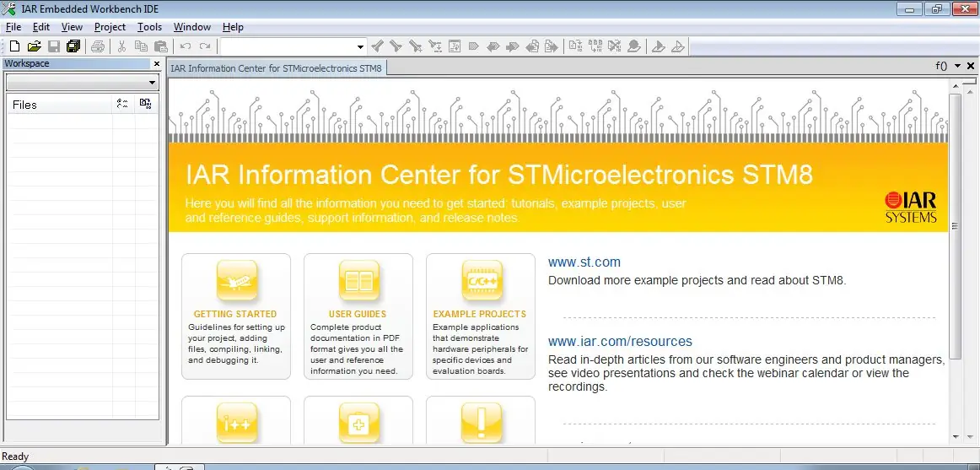The height and width of the screenshot is (470, 980).
Task: Click the Find Next toolbar icon
Action: pyautogui.click(x=396, y=46)
